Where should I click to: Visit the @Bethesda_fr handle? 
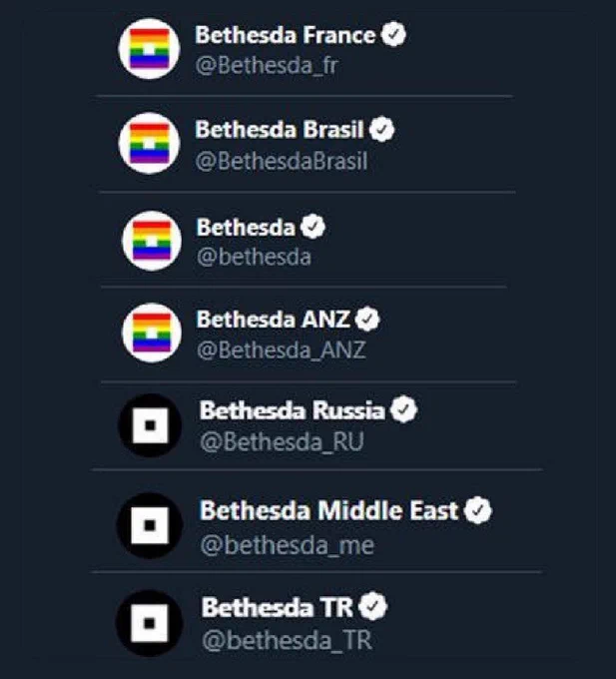pos(267,65)
